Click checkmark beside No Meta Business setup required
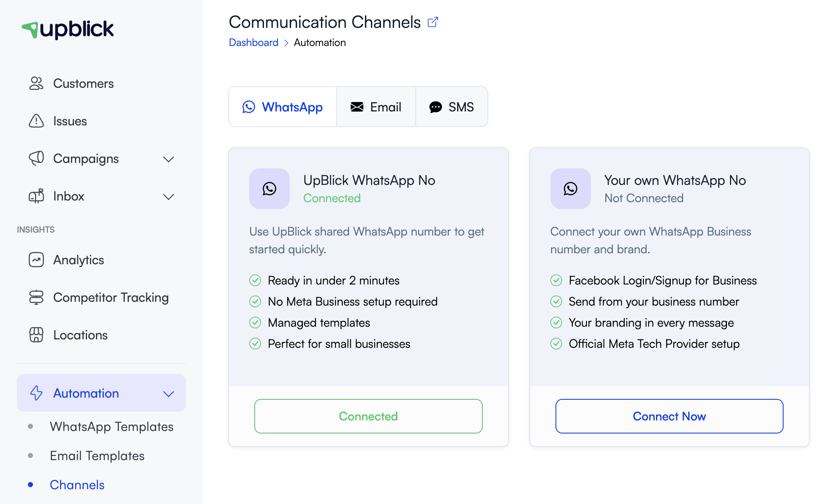Viewport: 833px width, 504px height. click(255, 301)
